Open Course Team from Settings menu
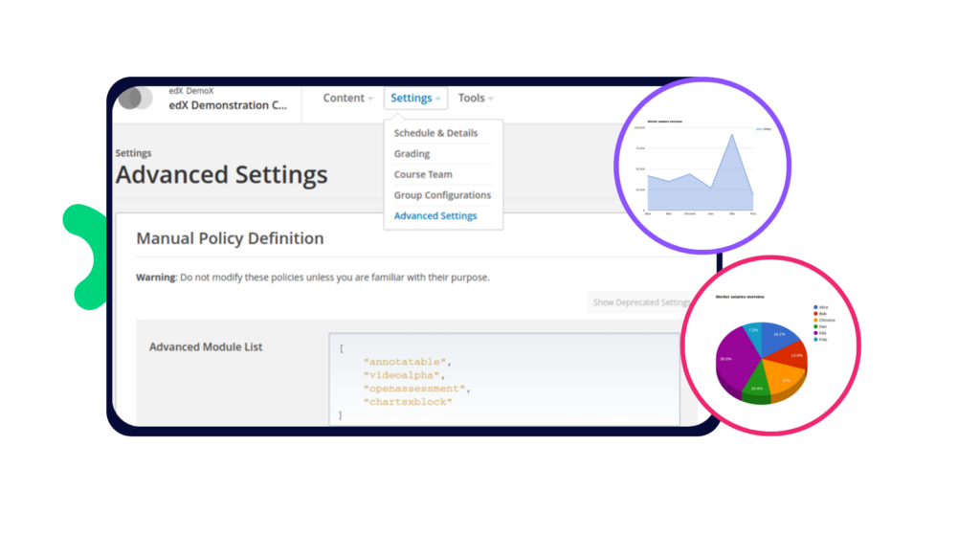Image resolution: width=980 pixels, height=535 pixels. [423, 174]
